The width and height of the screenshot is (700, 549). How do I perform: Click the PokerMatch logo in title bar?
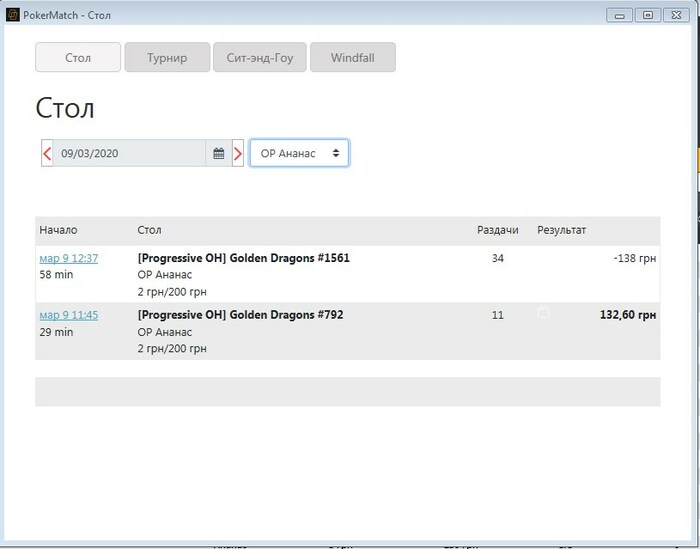12,15
